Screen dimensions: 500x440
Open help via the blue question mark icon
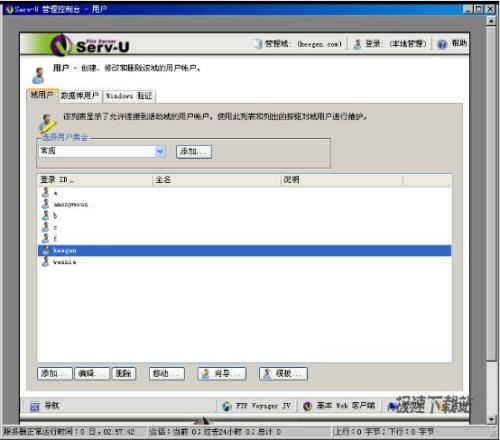pos(442,44)
